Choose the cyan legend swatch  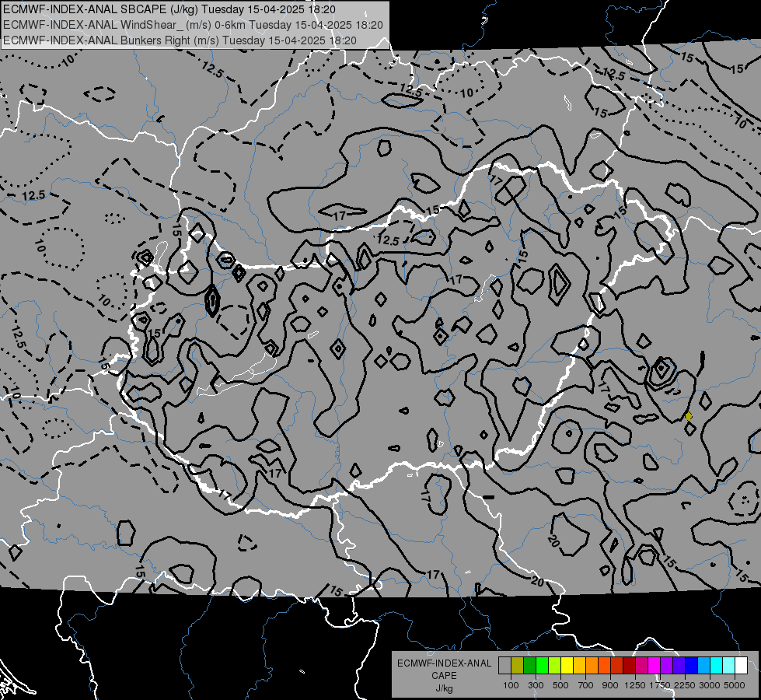(x=717, y=665)
